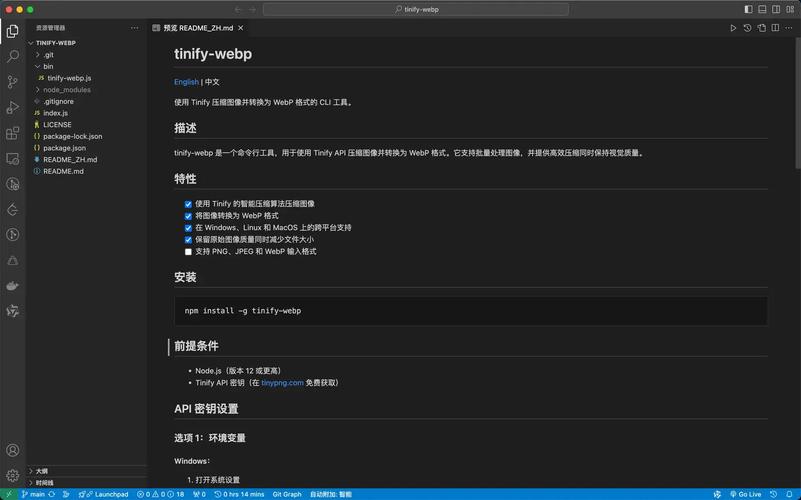Image resolution: width=801 pixels, height=500 pixels.
Task: Click the 自动附加: 智能 status item
Action: [x=331, y=494]
